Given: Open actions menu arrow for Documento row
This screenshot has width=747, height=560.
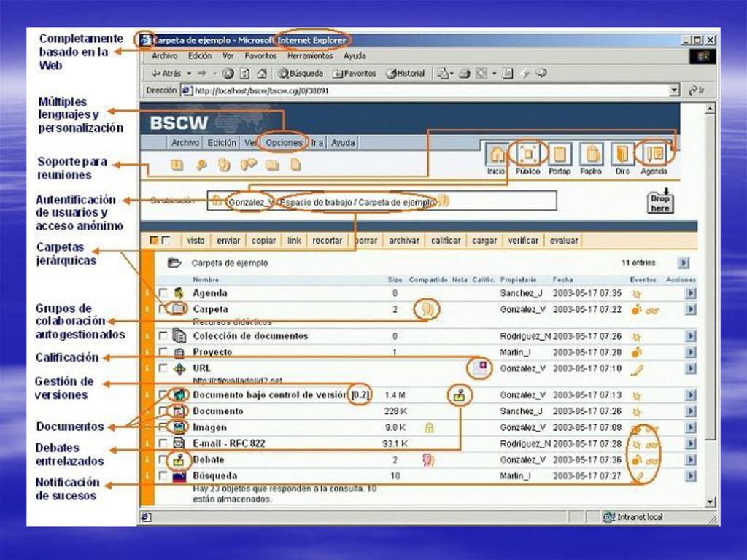Looking at the screenshot, I should [690, 411].
